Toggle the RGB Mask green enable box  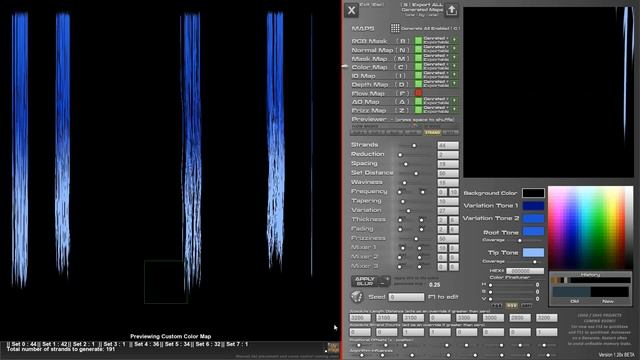point(418,41)
